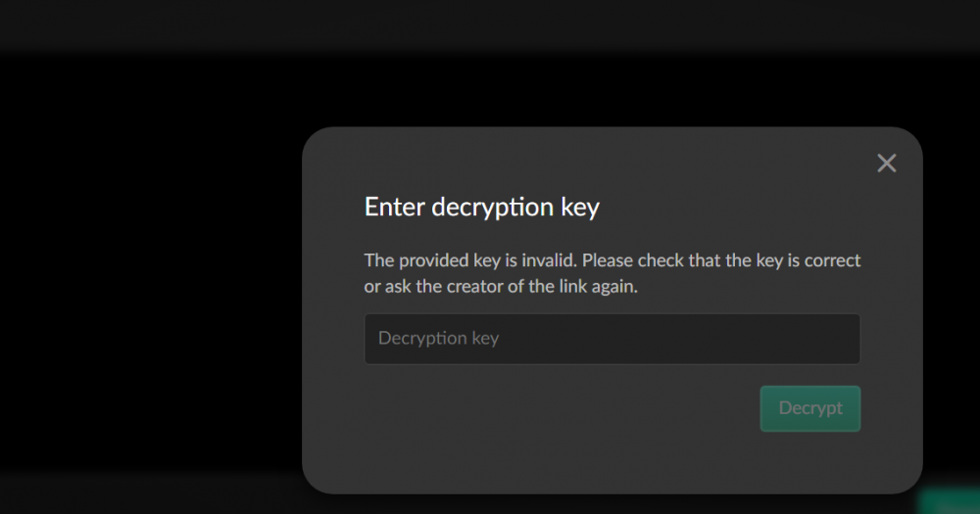980x514 pixels.
Task: Click the "Enter decryption key" heading
Action: click(481, 208)
